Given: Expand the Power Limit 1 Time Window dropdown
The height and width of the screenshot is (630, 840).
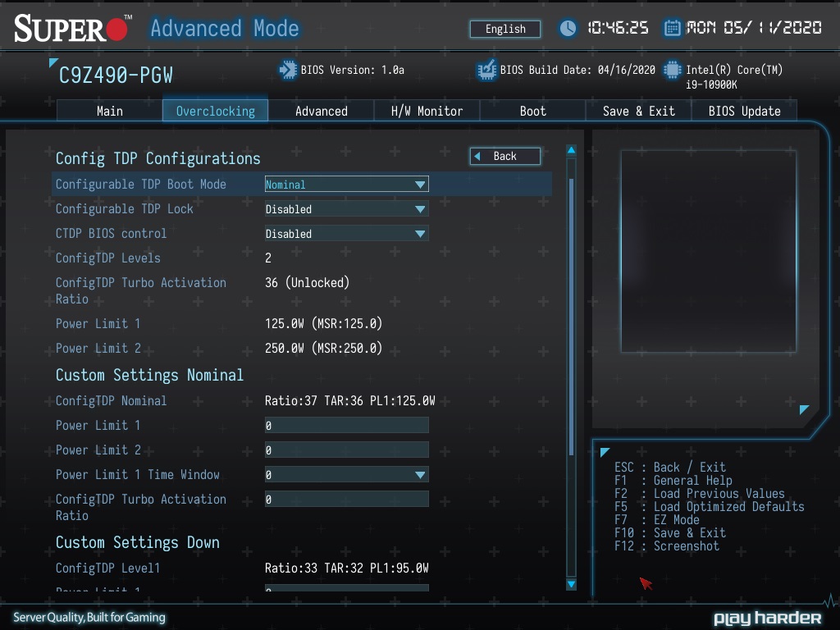Looking at the screenshot, I should tap(346, 475).
